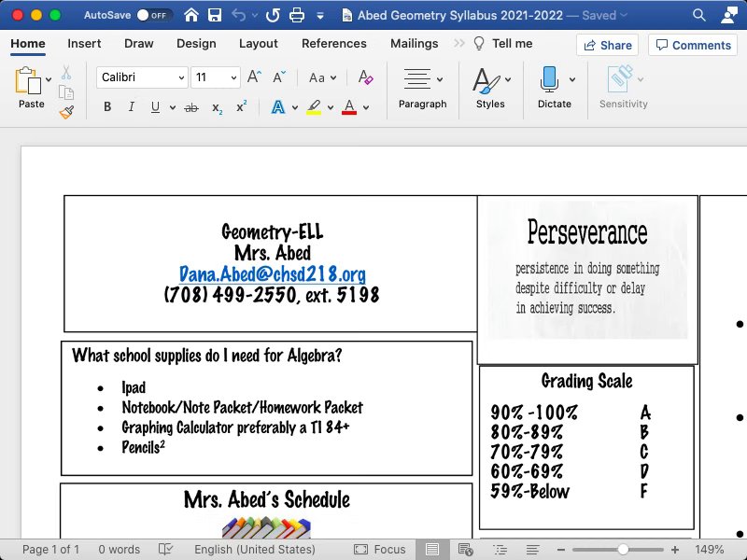
Task: Open the Mailings tab
Action: [414, 43]
